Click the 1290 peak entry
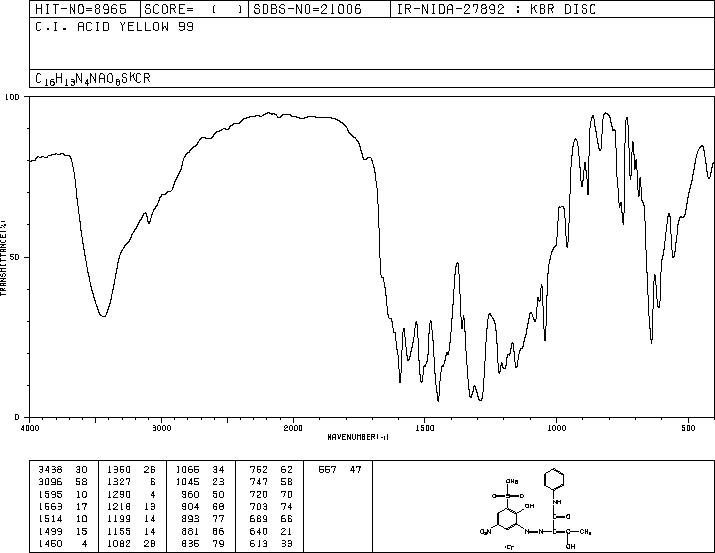 click(x=131, y=494)
